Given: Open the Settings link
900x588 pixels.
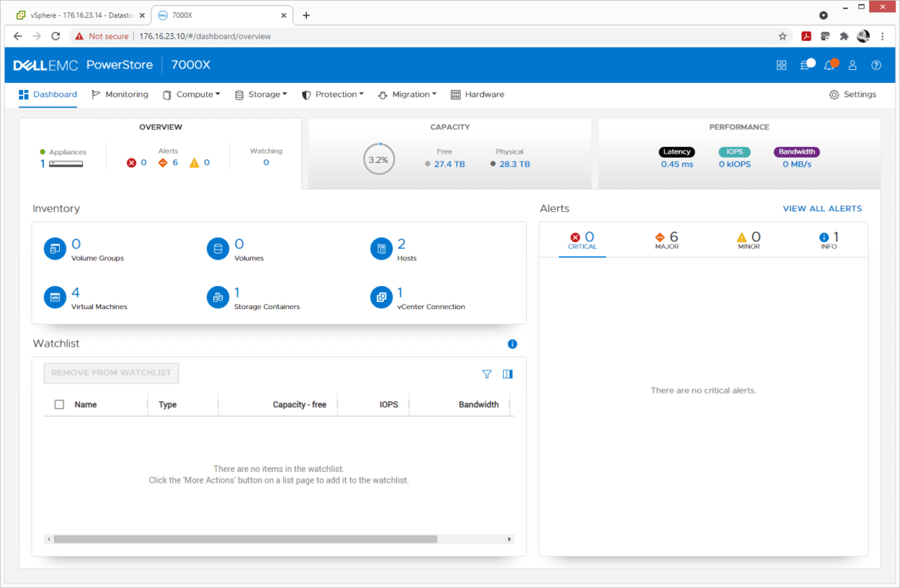Looking at the screenshot, I should [853, 95].
